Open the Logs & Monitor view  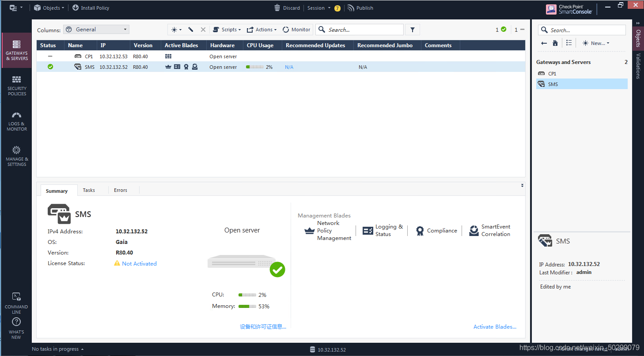17,121
